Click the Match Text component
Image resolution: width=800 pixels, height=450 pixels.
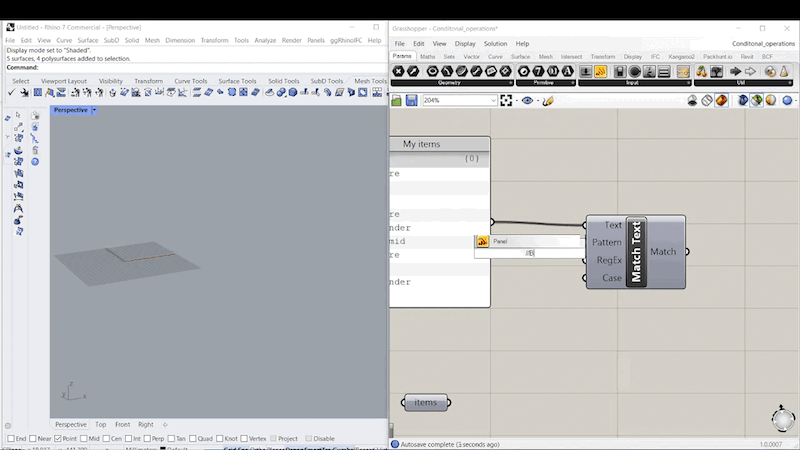tap(636, 252)
